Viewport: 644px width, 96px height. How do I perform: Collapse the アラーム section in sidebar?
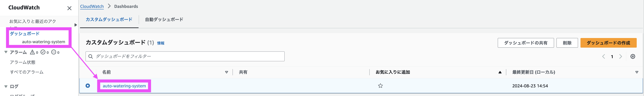(x=6, y=52)
